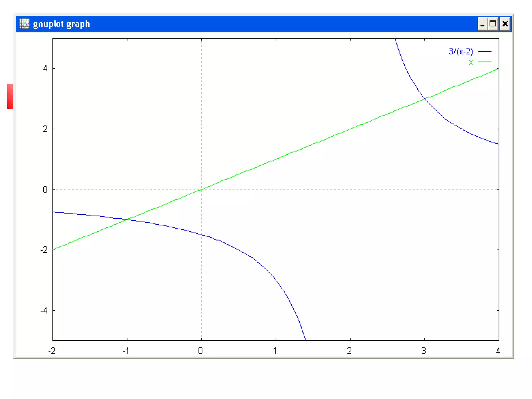Viewport: 532px width, 399px height.
Task: Click the y-axis tick label 0
Action: point(45,190)
